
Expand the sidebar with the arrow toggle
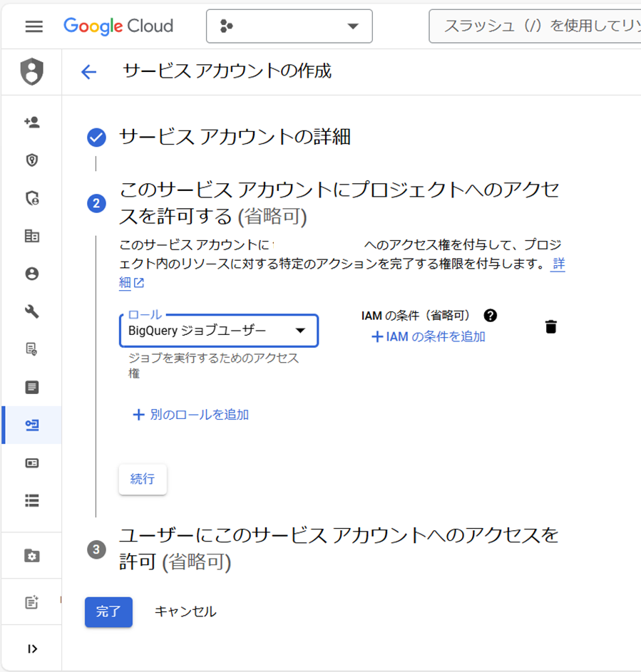pyautogui.click(x=31, y=649)
